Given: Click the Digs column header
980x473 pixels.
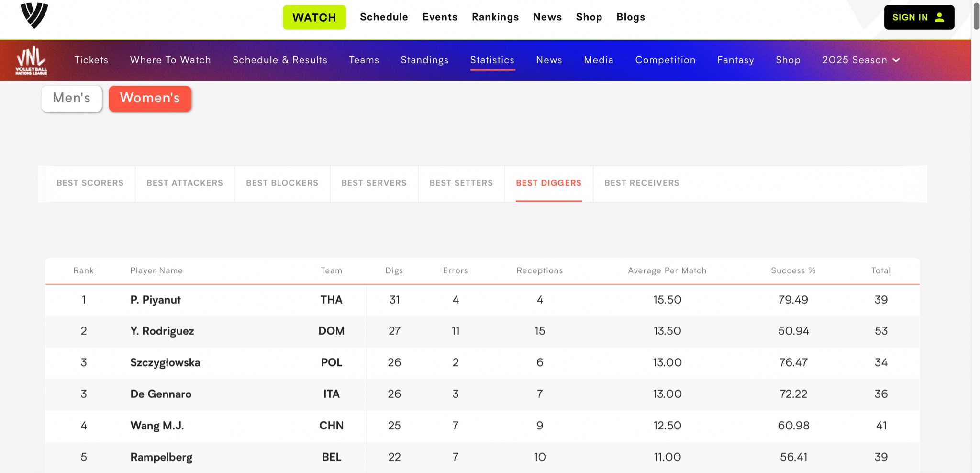Looking at the screenshot, I should pos(394,270).
